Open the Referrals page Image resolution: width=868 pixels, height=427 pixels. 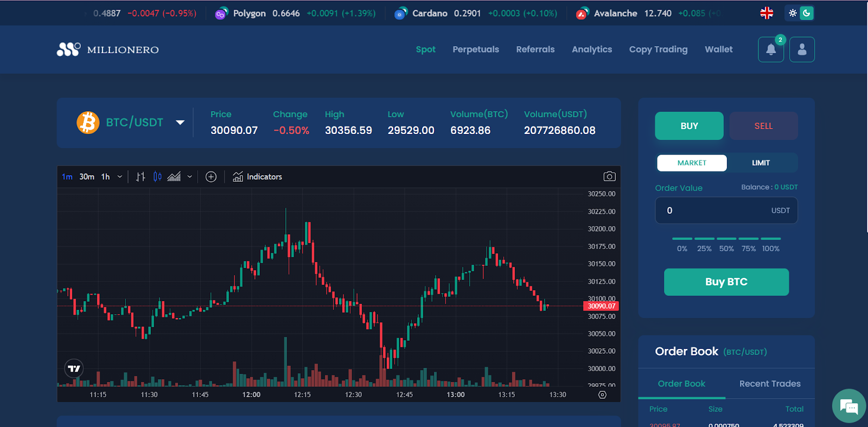point(535,49)
